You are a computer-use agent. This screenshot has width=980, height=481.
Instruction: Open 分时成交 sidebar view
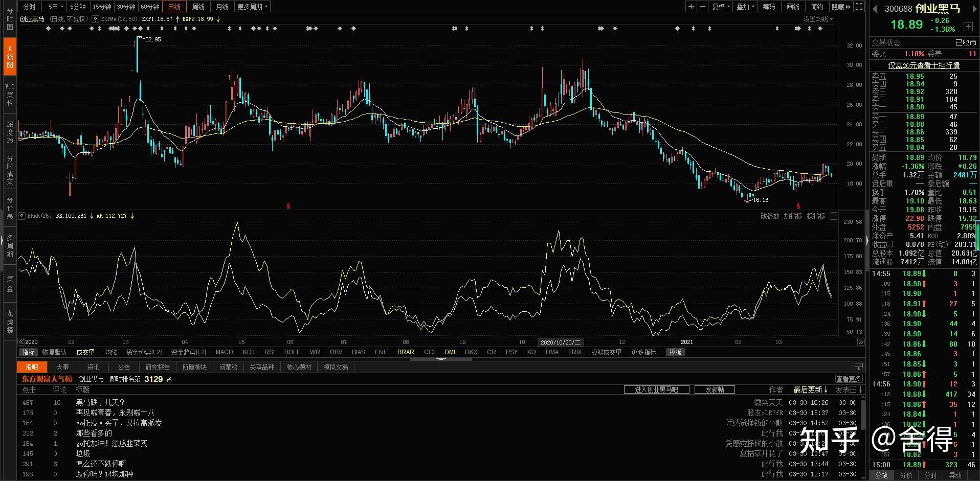(10, 171)
